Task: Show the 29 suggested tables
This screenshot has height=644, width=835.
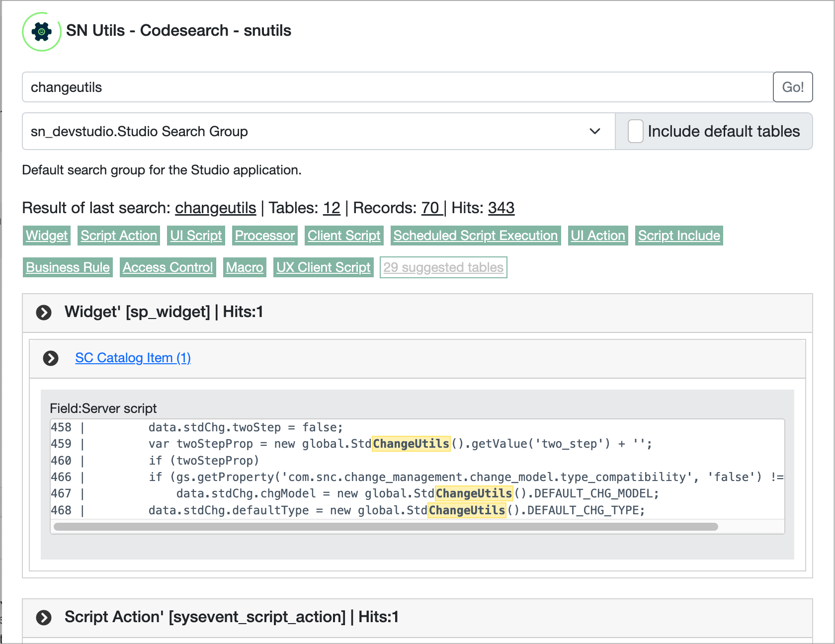Action: click(x=443, y=267)
